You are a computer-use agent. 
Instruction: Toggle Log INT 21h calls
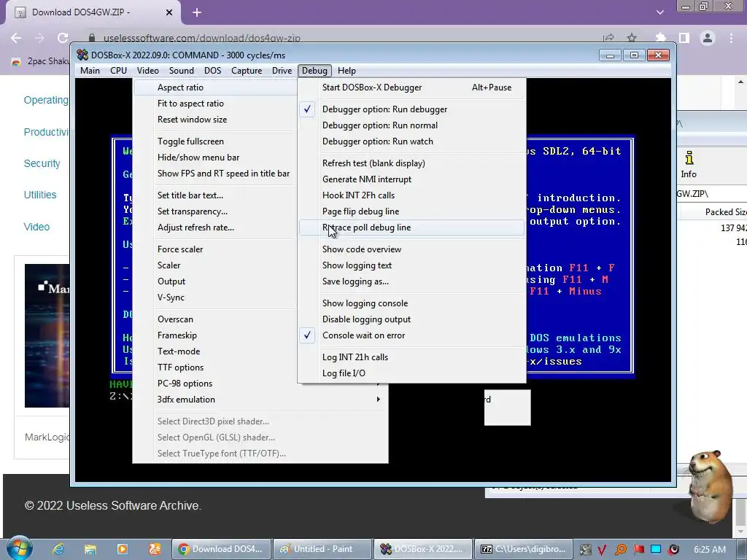412,357
